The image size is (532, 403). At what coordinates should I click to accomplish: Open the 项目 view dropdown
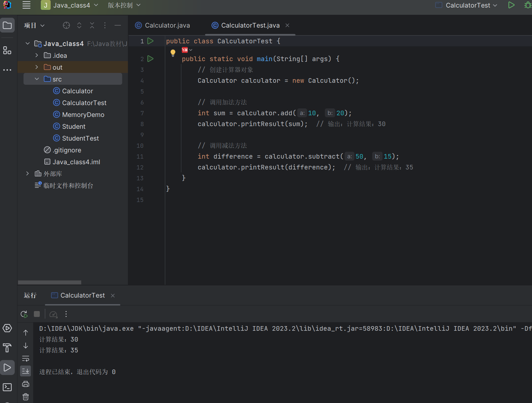pos(34,25)
